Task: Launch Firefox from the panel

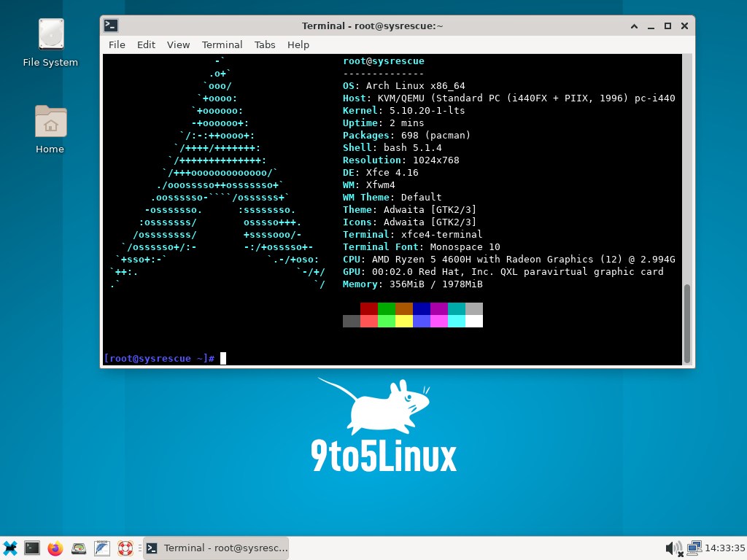Action: pyautogui.click(x=55, y=548)
